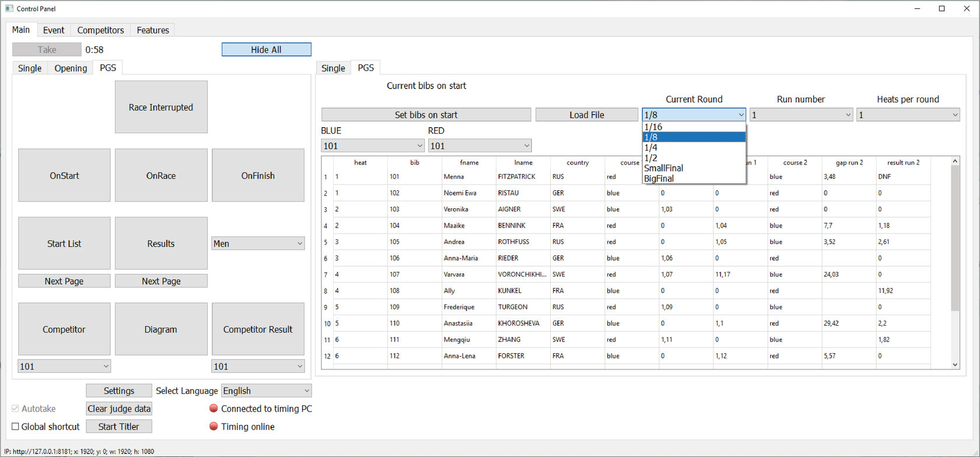The height and width of the screenshot is (457, 980).
Task: Open the RED bib dropdown
Action: point(480,146)
